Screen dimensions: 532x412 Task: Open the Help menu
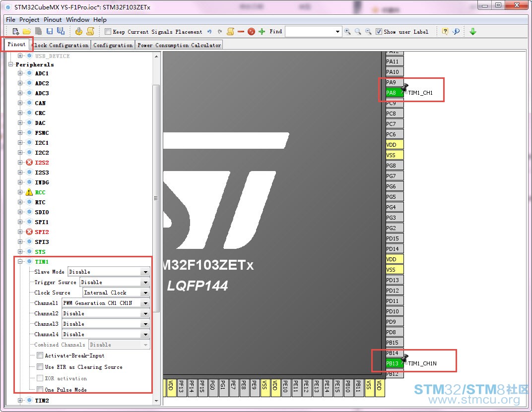coord(100,20)
